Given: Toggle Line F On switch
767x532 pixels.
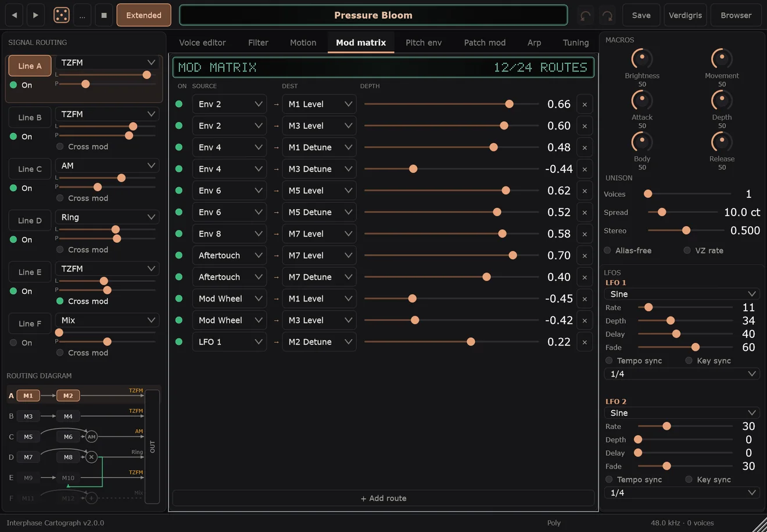Looking at the screenshot, I should pos(21,343).
